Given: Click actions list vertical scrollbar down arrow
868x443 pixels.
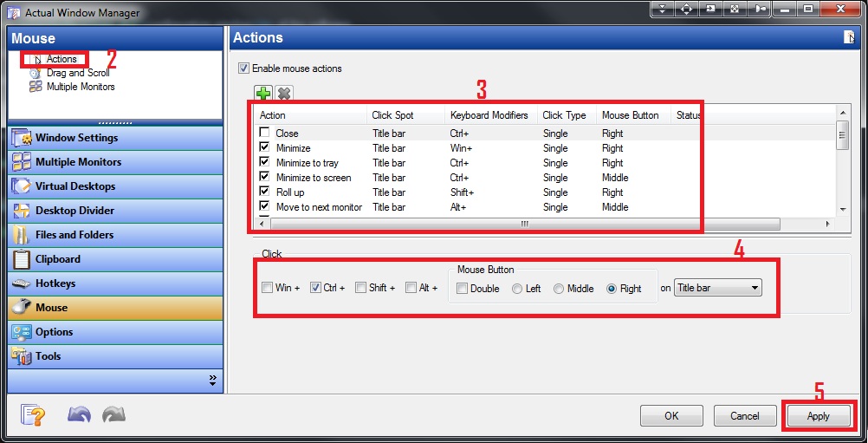Looking at the screenshot, I should coord(843,209).
